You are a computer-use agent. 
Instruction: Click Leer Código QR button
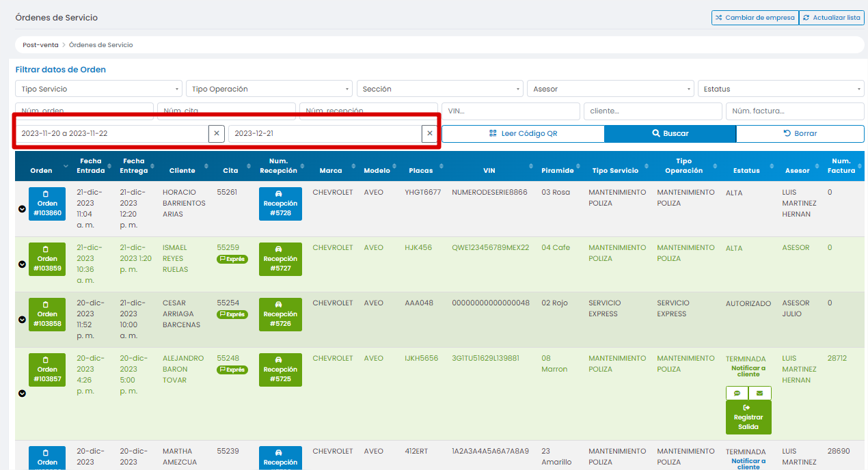tap(524, 134)
